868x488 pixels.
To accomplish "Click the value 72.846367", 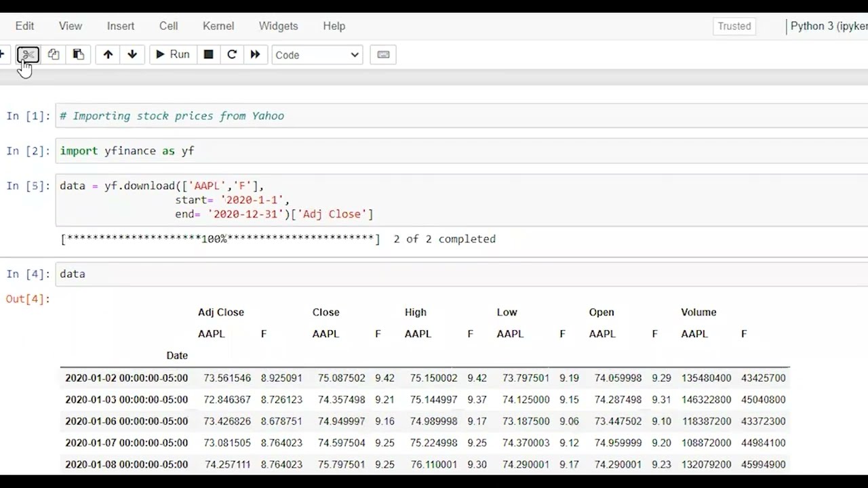I will click(x=227, y=399).
